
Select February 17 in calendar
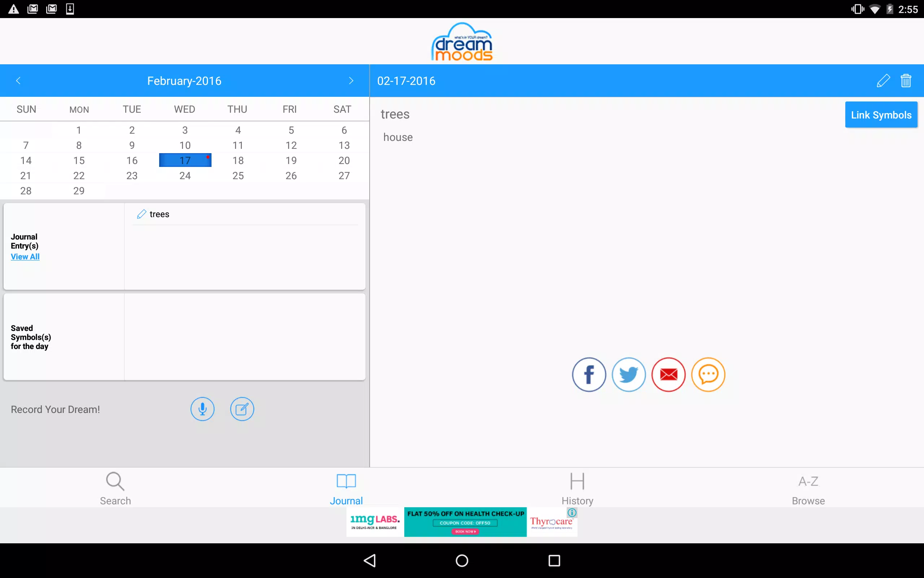click(x=185, y=160)
